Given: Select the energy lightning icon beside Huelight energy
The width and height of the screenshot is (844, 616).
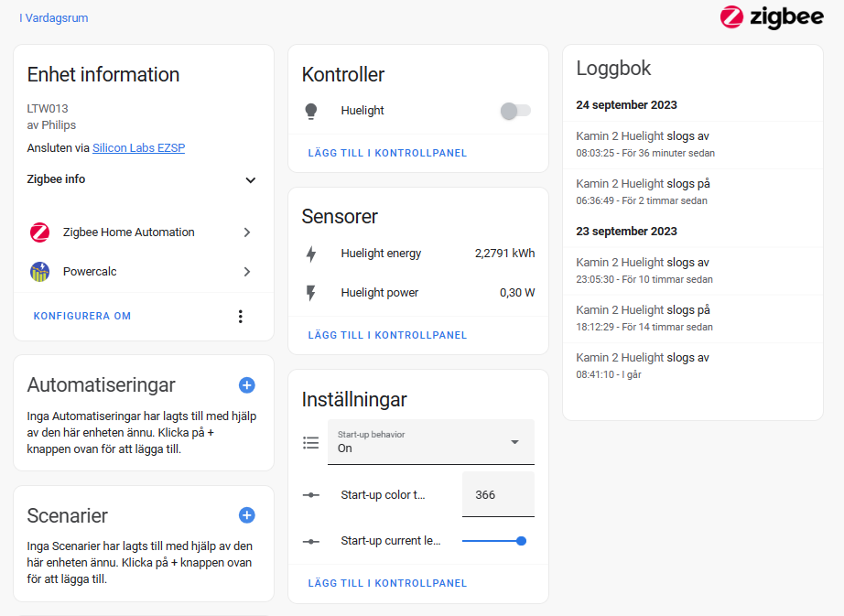Looking at the screenshot, I should tap(312, 253).
